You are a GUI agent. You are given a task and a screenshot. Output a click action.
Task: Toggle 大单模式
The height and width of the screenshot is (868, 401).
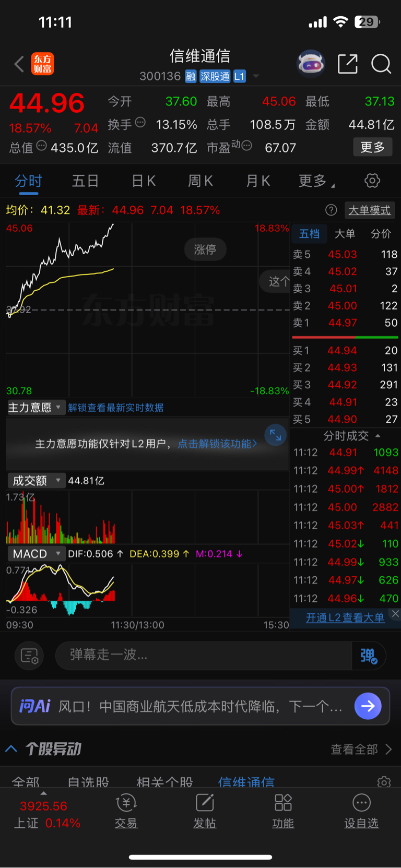coord(370,210)
